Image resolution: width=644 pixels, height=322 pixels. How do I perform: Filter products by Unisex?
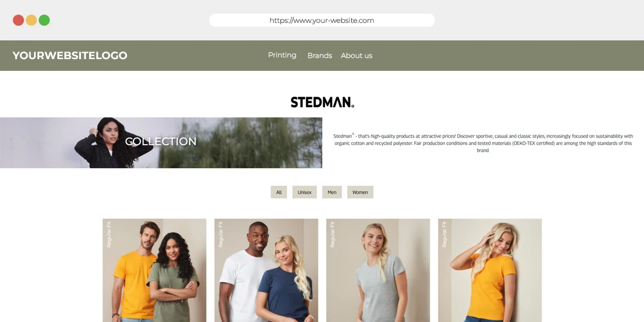click(304, 192)
